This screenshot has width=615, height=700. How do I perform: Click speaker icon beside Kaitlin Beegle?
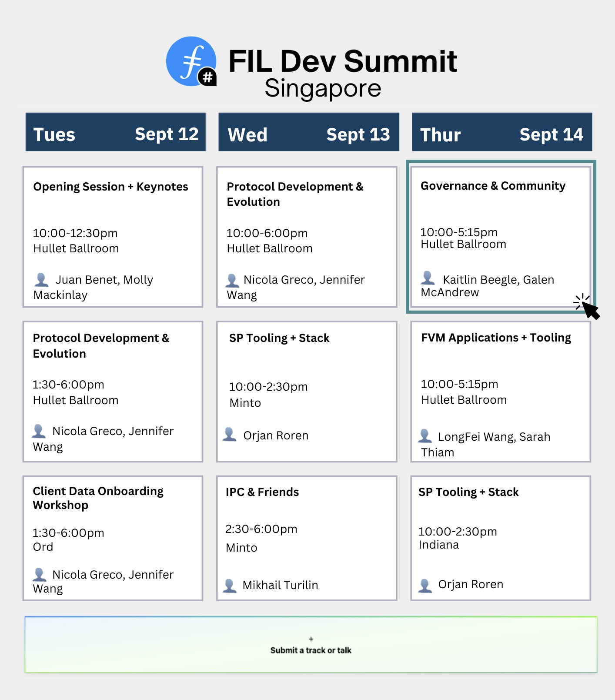coord(428,278)
